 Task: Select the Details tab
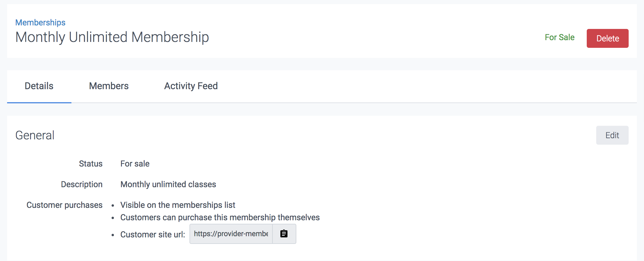coord(39,86)
